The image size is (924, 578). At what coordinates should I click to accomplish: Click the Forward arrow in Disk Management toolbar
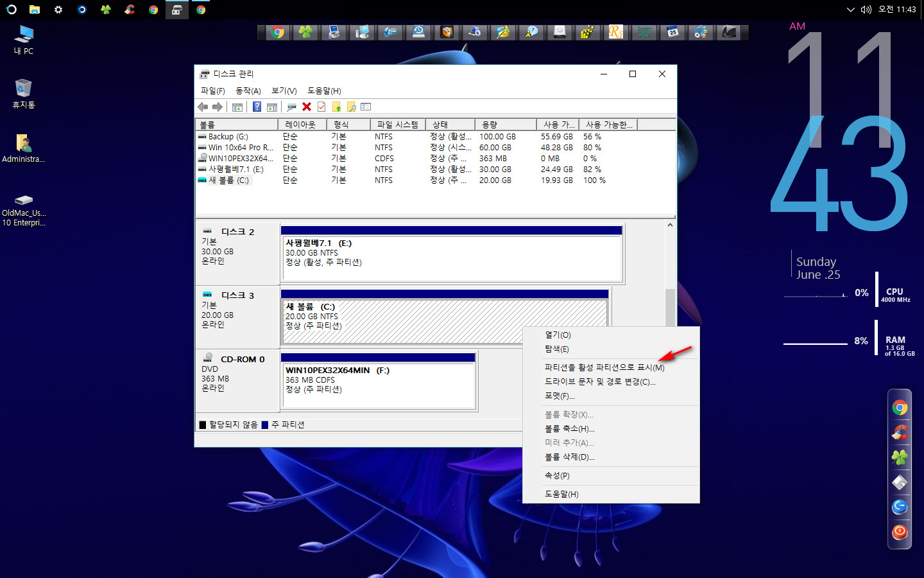point(218,107)
